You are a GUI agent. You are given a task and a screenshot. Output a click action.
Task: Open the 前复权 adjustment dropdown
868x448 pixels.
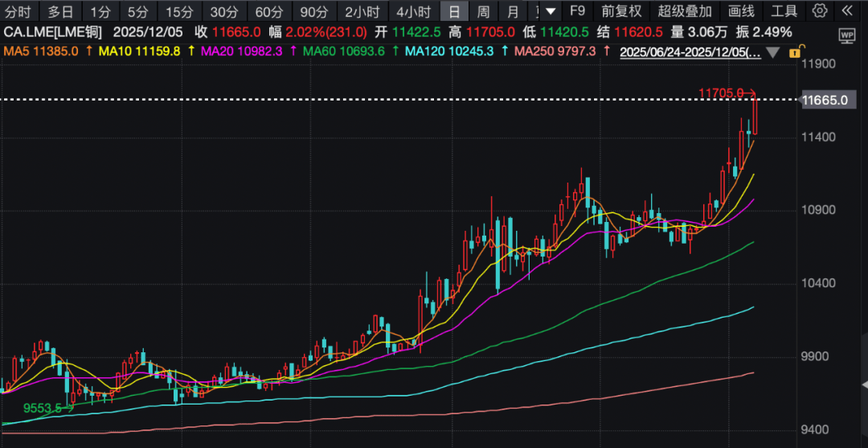point(622,11)
